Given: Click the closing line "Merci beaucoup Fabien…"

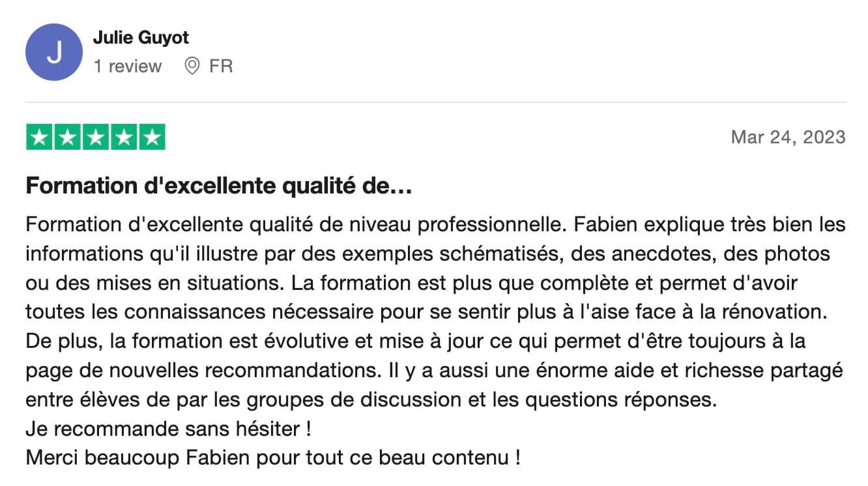Looking at the screenshot, I should (x=272, y=457).
